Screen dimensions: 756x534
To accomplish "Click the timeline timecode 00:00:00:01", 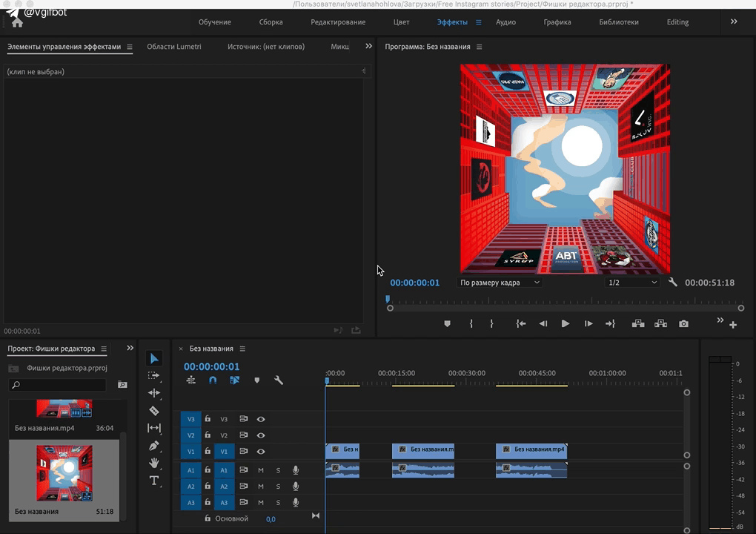I will click(x=212, y=366).
